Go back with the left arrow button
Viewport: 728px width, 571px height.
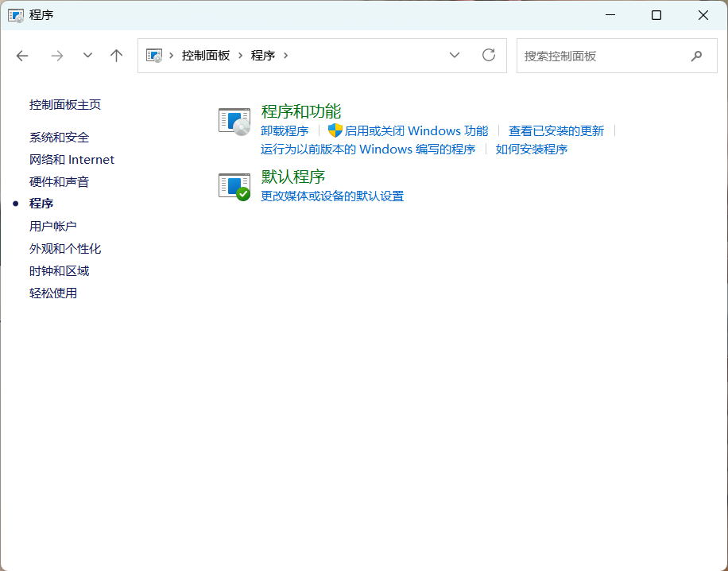click(22, 56)
